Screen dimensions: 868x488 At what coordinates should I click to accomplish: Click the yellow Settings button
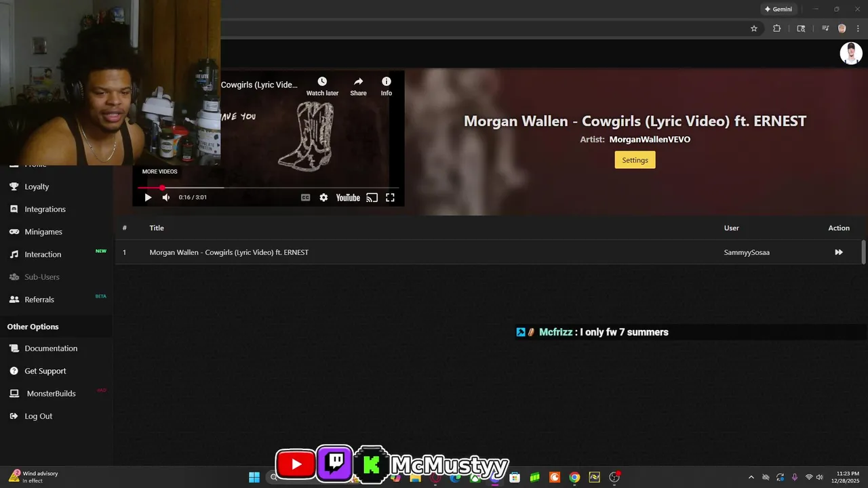pos(635,160)
